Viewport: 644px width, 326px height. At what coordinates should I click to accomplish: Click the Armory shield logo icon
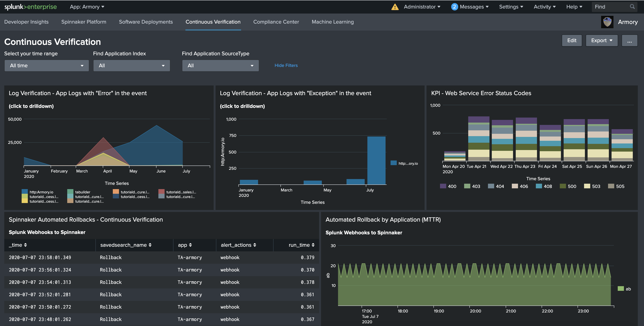coord(607,22)
